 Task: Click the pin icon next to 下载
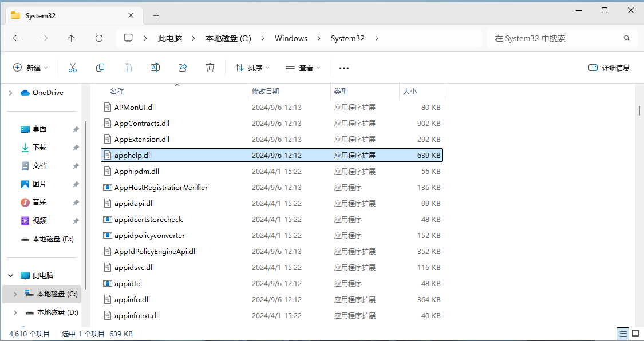click(76, 147)
